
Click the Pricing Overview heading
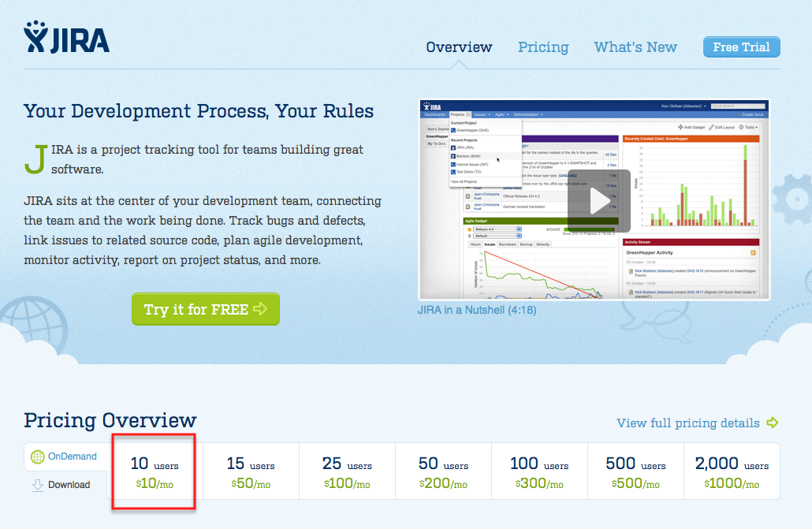click(x=110, y=421)
